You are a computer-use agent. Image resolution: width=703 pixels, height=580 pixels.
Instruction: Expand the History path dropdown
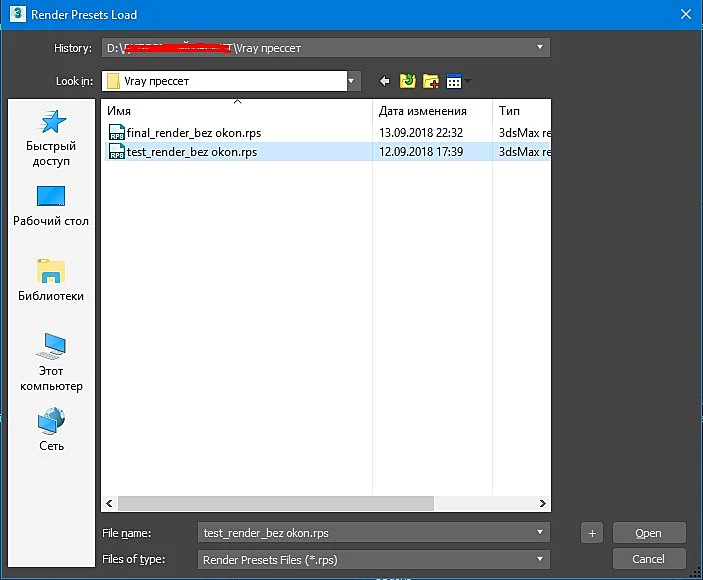point(540,48)
